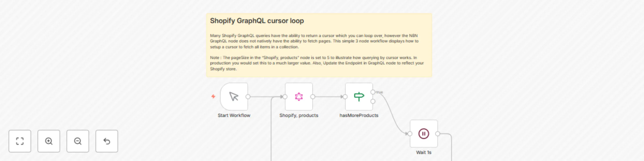Click the note paragraph starting 'Many Shopify GraphQL queries'
Image resolution: width=644 pixels, height=161 pixels.
(314, 41)
